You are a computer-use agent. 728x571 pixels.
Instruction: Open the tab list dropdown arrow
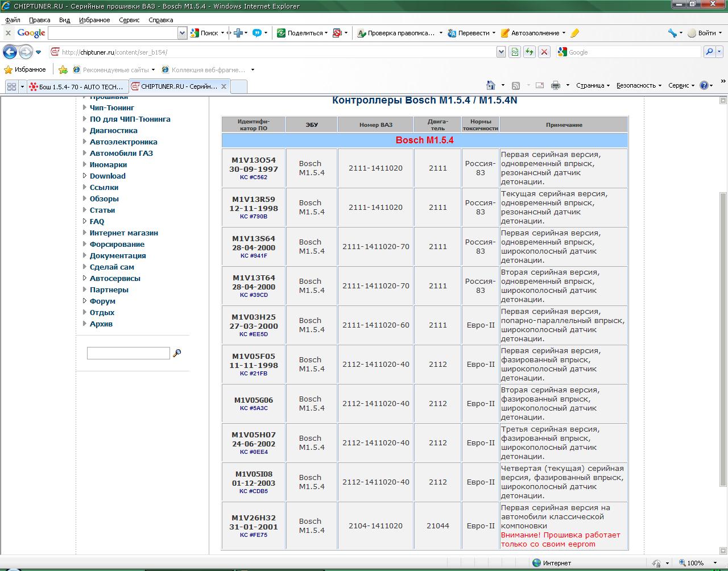point(22,86)
